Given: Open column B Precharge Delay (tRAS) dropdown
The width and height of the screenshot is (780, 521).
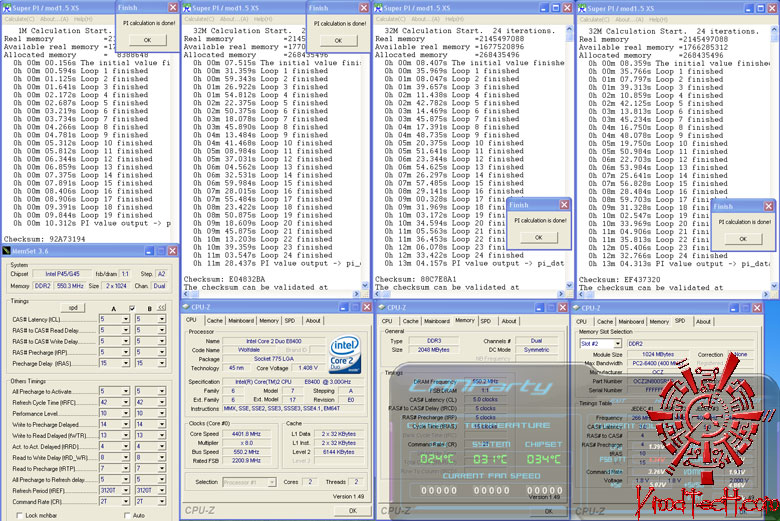Looking at the screenshot, I should point(162,363).
